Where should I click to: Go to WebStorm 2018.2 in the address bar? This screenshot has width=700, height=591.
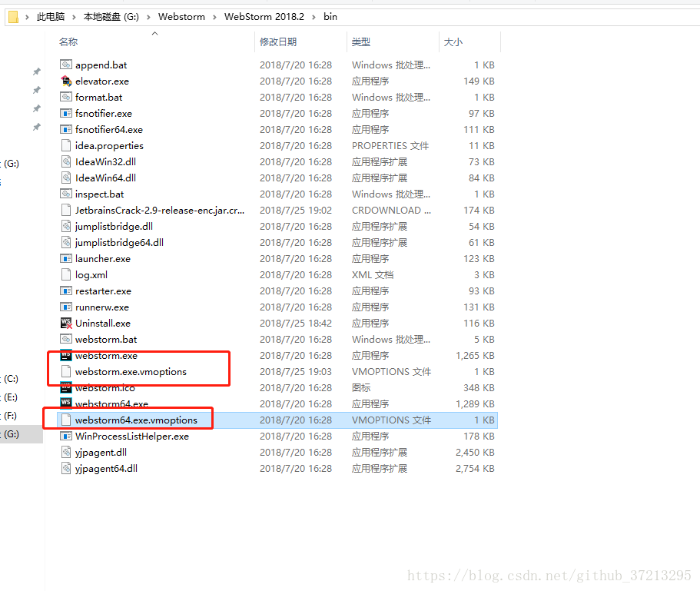(264, 17)
